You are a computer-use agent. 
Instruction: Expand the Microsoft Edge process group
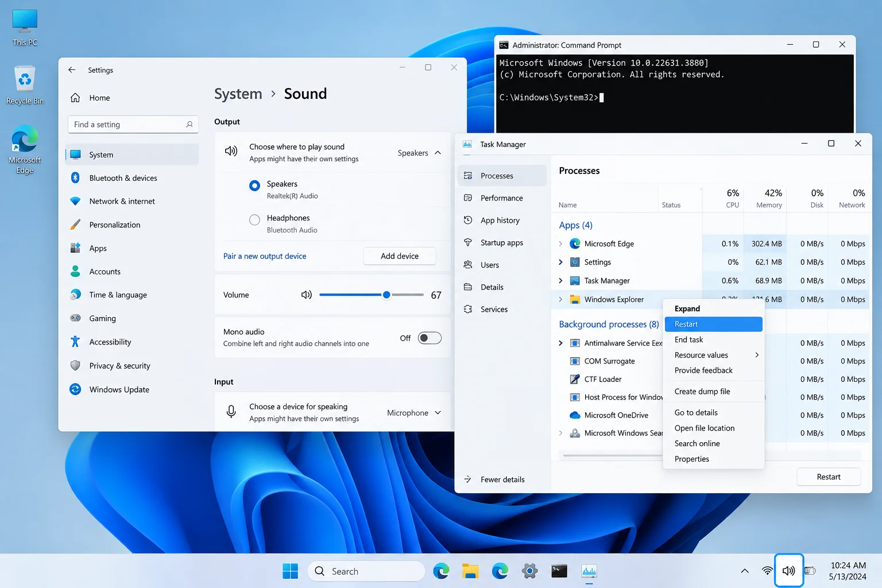pyautogui.click(x=560, y=244)
